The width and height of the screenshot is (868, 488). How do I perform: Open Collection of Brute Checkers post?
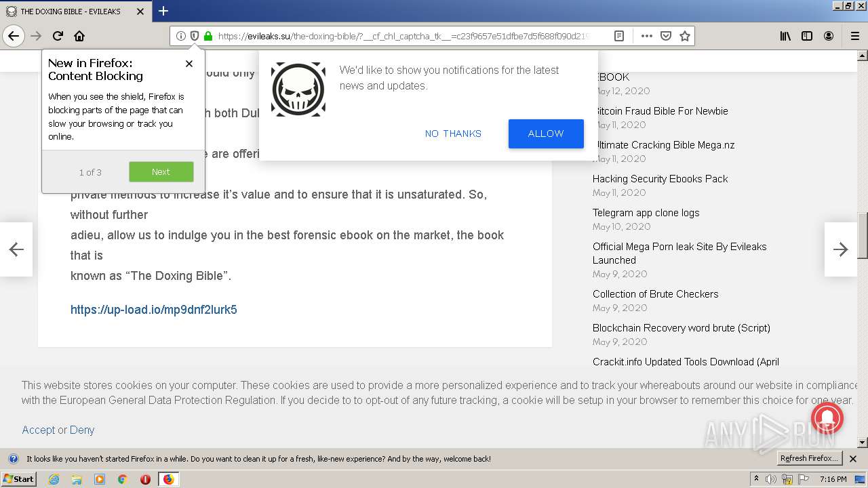[656, 294]
